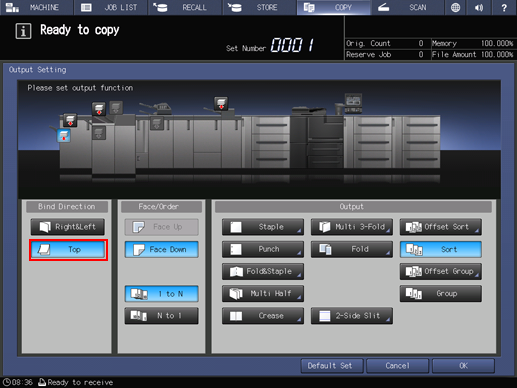Viewport: 517px width, 388px height.
Task: Choose Face Up output
Action: pos(162,227)
